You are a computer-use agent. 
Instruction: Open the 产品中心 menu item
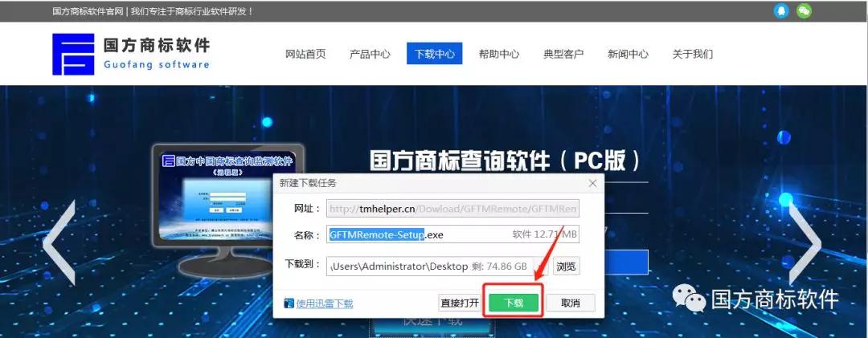click(370, 54)
